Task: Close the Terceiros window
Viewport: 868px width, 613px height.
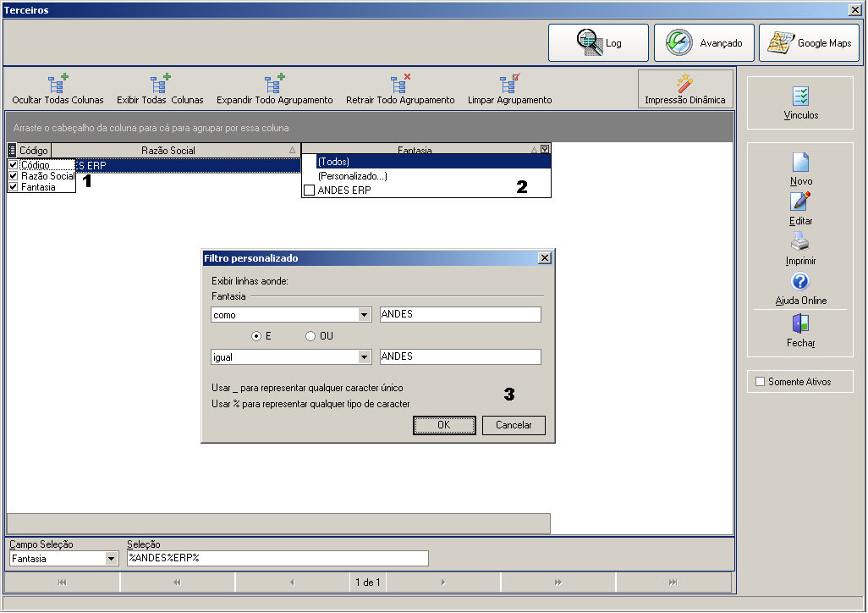Action: click(854, 10)
